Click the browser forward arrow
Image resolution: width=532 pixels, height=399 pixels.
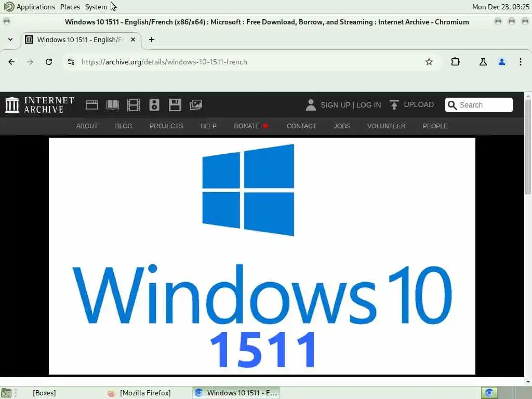[30, 62]
